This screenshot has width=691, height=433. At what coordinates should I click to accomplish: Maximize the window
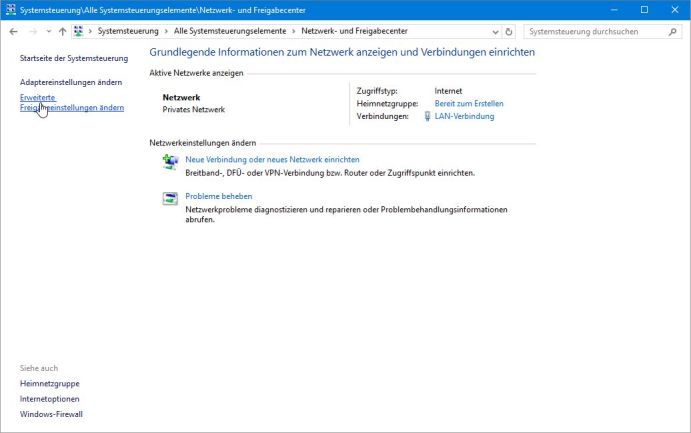644,10
